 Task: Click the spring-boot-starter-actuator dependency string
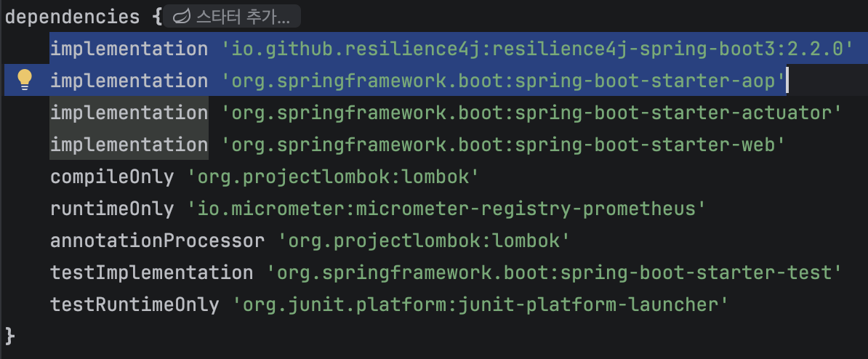[532, 113]
